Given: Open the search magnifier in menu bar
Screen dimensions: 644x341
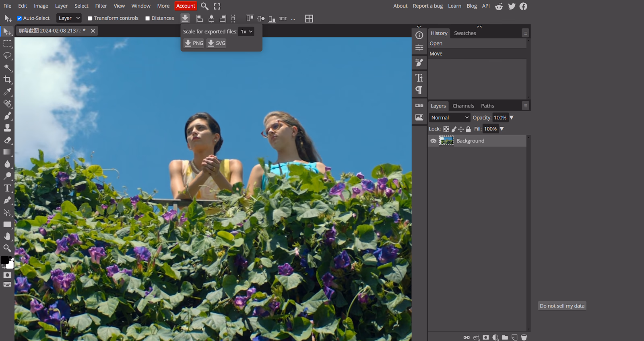Looking at the screenshot, I should coord(204,6).
